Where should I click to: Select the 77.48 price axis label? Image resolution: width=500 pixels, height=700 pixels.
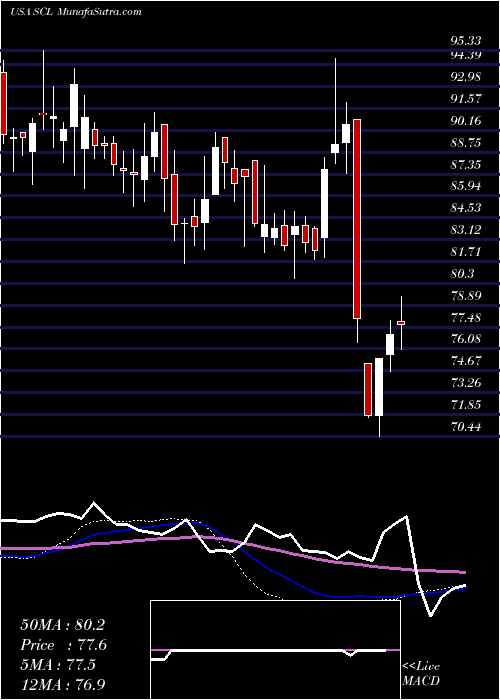point(466,317)
